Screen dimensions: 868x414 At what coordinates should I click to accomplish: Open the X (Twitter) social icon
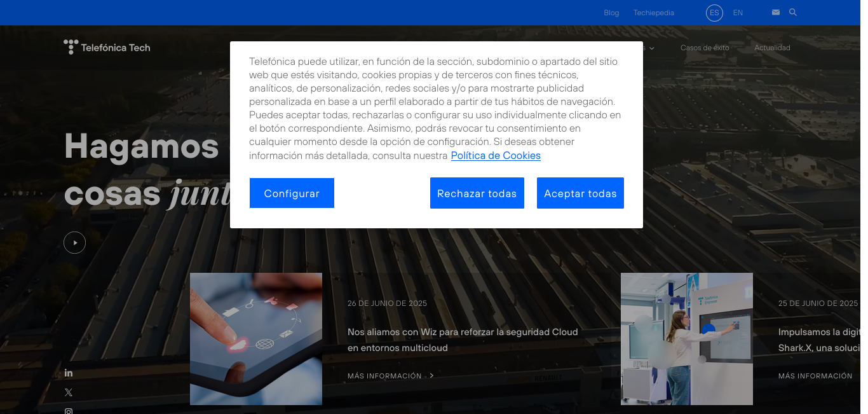click(69, 392)
